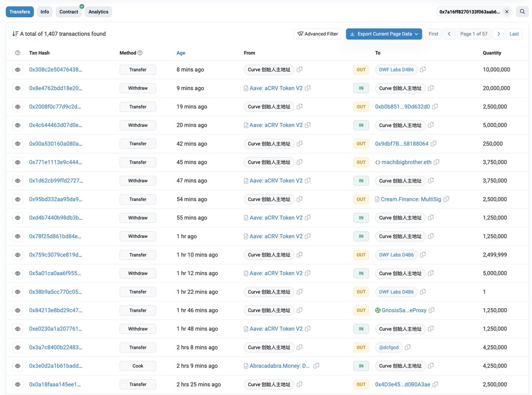This screenshot has width=532, height=395.
Task: Copy 0xb0b851...9Dd632d0 address
Action: (x=435, y=107)
